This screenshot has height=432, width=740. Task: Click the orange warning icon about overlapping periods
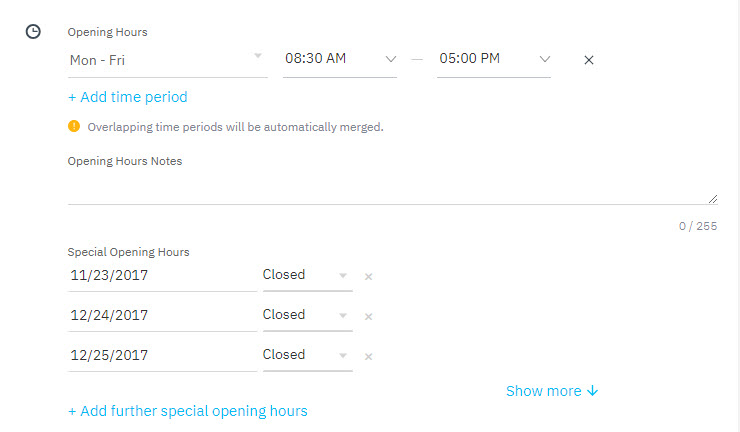[74, 126]
